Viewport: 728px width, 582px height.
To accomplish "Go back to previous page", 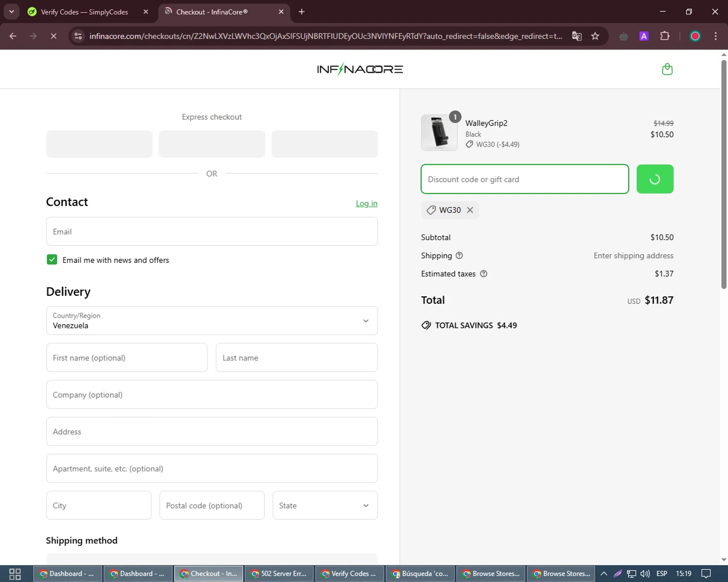I will [13, 36].
